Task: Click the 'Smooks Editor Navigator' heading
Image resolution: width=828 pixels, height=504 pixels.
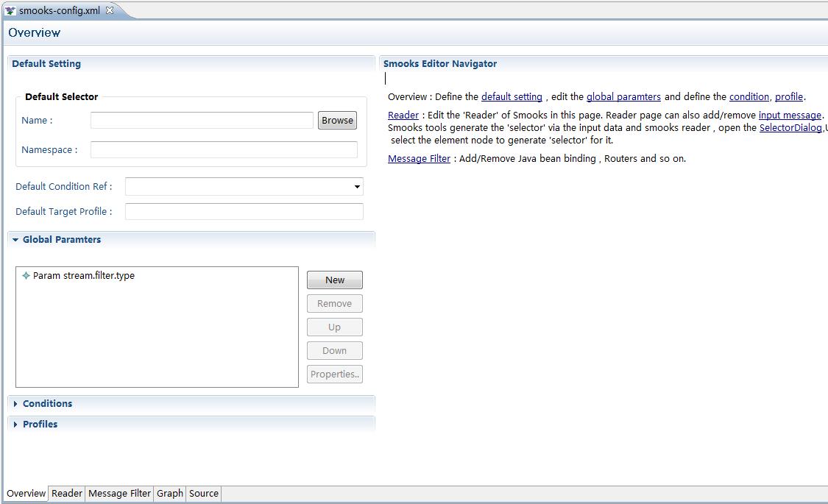Action: 440,64
